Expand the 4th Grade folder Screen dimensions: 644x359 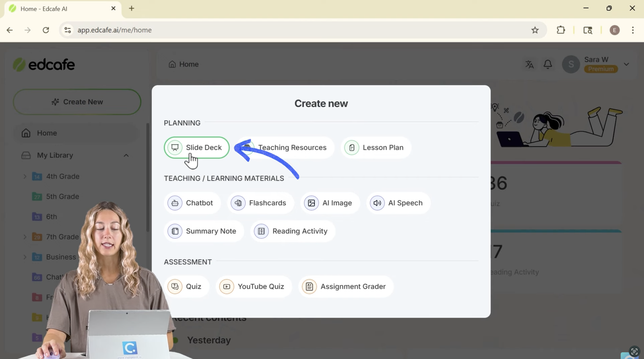25,176
